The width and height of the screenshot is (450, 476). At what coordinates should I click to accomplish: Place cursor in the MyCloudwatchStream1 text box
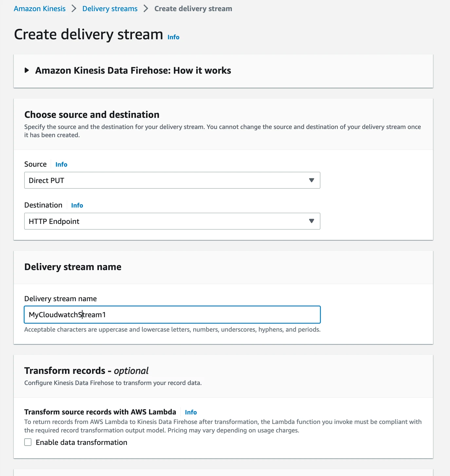[172, 315]
